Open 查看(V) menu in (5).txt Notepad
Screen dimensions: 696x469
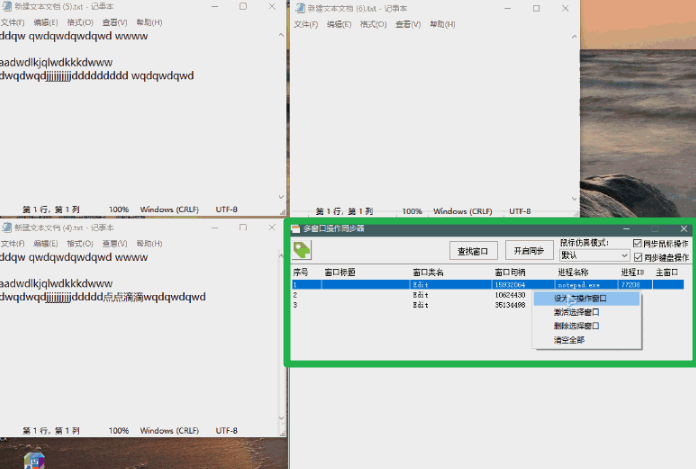pos(115,22)
